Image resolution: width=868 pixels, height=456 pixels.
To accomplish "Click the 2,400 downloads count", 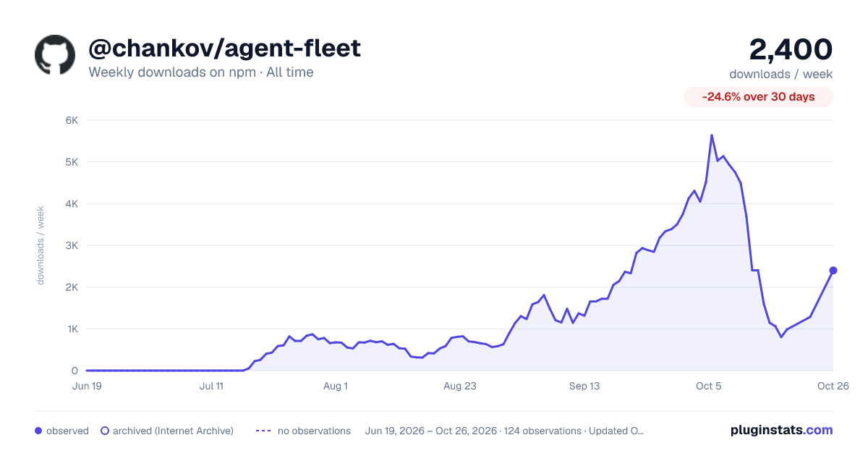I will pos(791,49).
